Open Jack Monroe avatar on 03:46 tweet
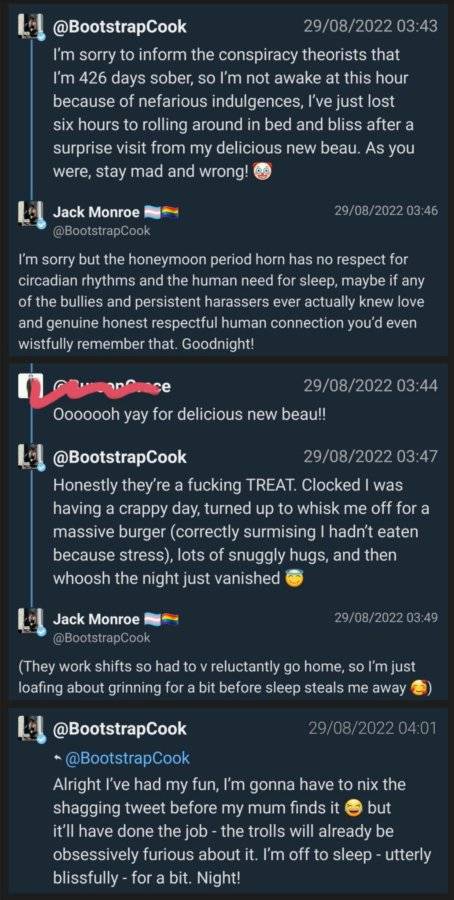Screen dimensions: 454x900 coord(30,215)
